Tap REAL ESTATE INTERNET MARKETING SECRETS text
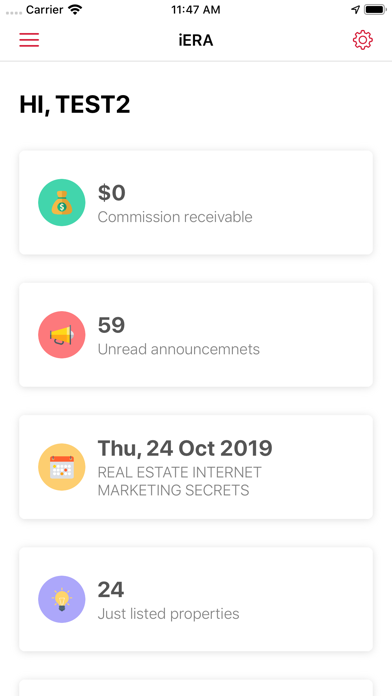 tap(180, 481)
